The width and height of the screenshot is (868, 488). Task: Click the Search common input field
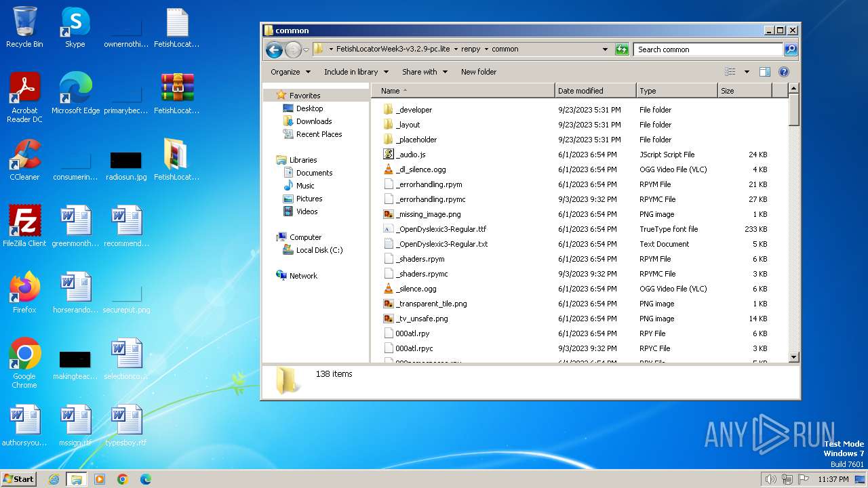click(709, 49)
